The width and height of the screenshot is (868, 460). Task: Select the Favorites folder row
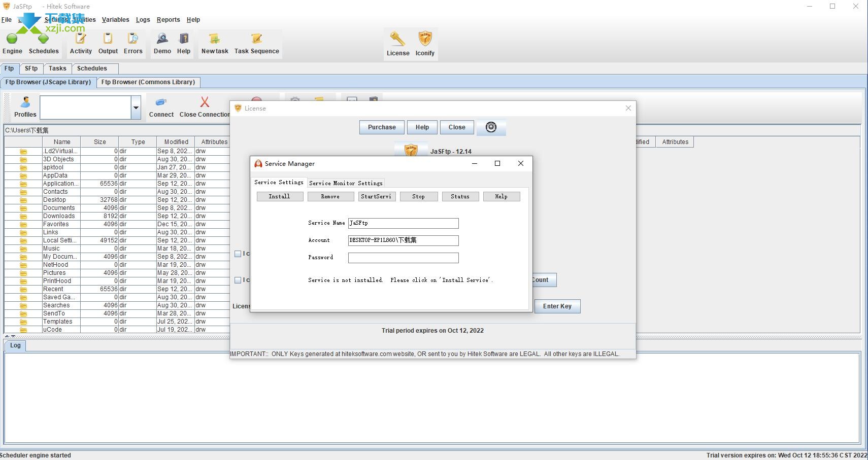117,224
